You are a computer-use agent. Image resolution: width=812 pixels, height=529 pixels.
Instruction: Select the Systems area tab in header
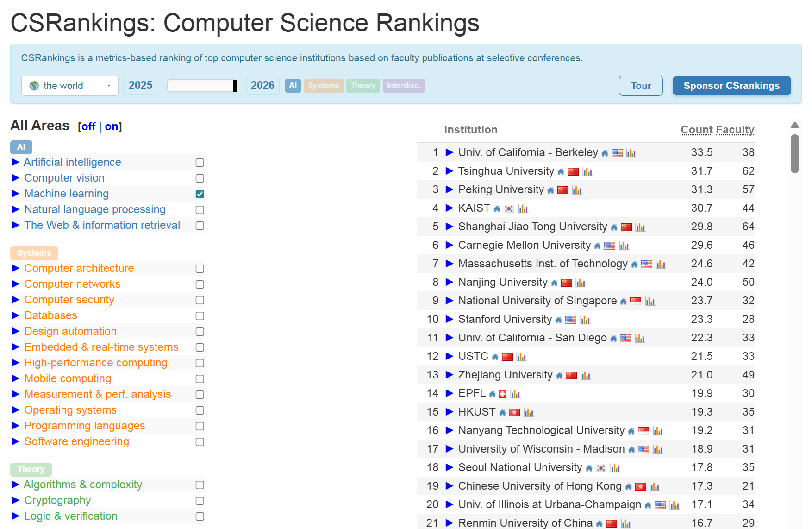(x=324, y=86)
